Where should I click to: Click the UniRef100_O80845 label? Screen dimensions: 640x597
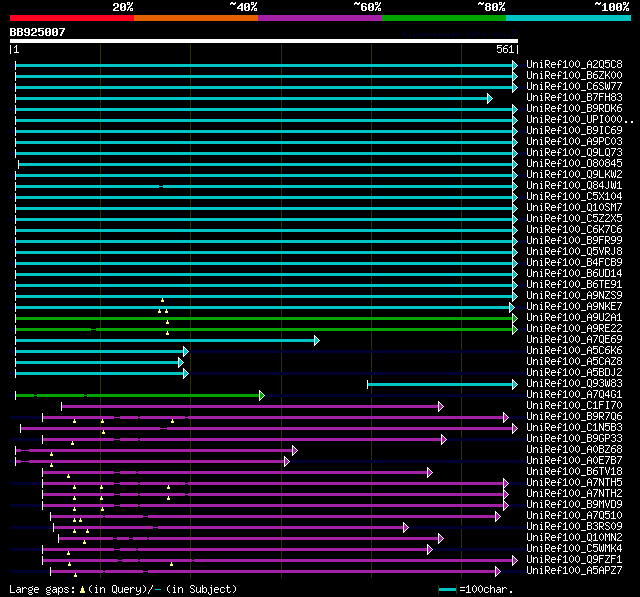point(574,164)
